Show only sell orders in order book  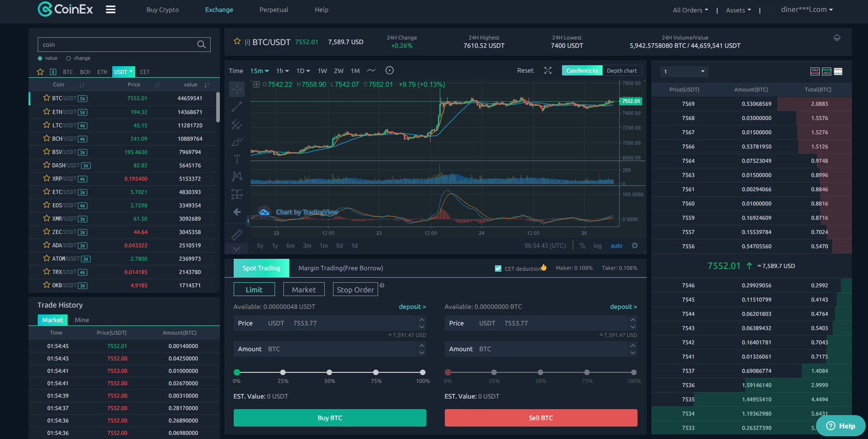[815, 71]
